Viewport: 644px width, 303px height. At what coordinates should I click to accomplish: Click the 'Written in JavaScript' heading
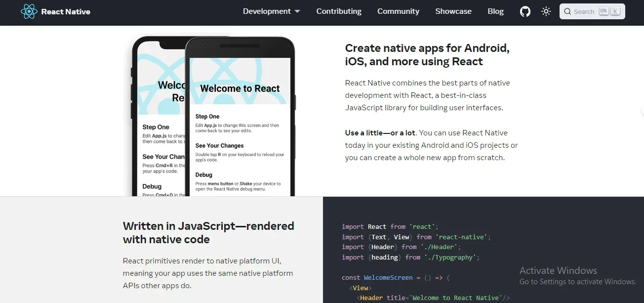(x=208, y=232)
